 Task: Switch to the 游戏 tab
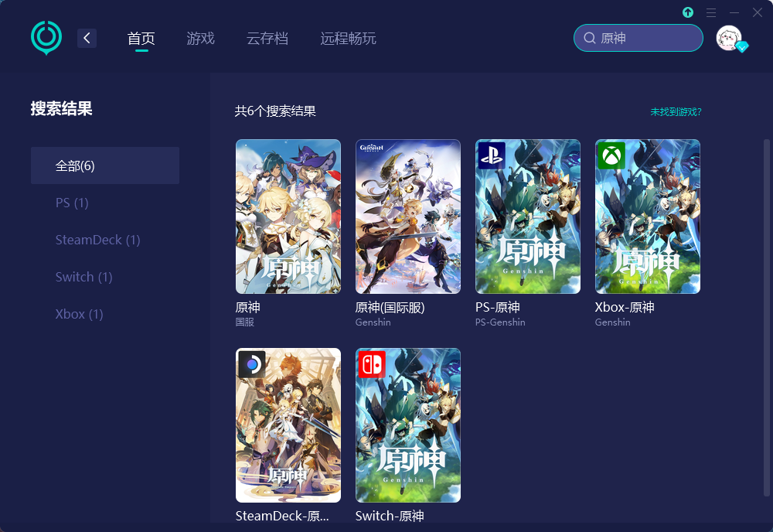click(x=201, y=39)
